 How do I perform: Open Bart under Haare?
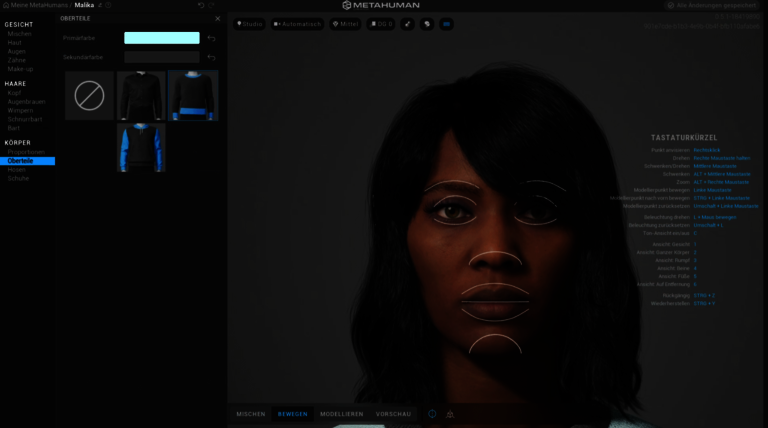pyautogui.click(x=14, y=128)
